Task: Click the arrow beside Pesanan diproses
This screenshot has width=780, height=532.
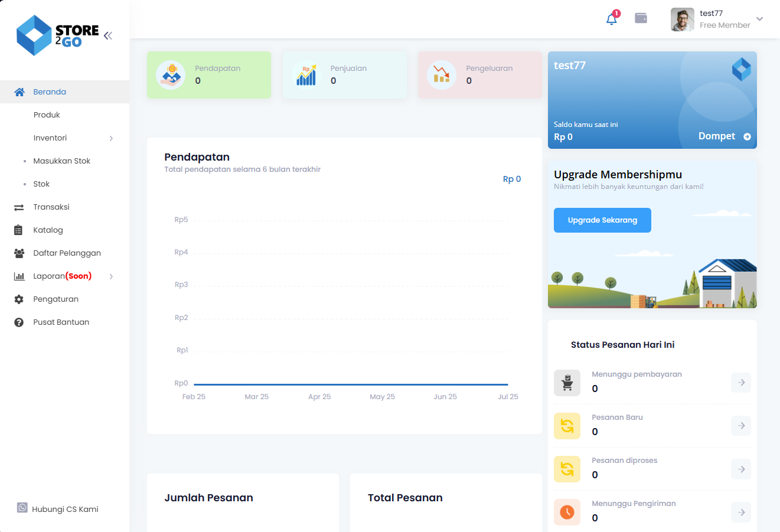Action: coord(741,469)
